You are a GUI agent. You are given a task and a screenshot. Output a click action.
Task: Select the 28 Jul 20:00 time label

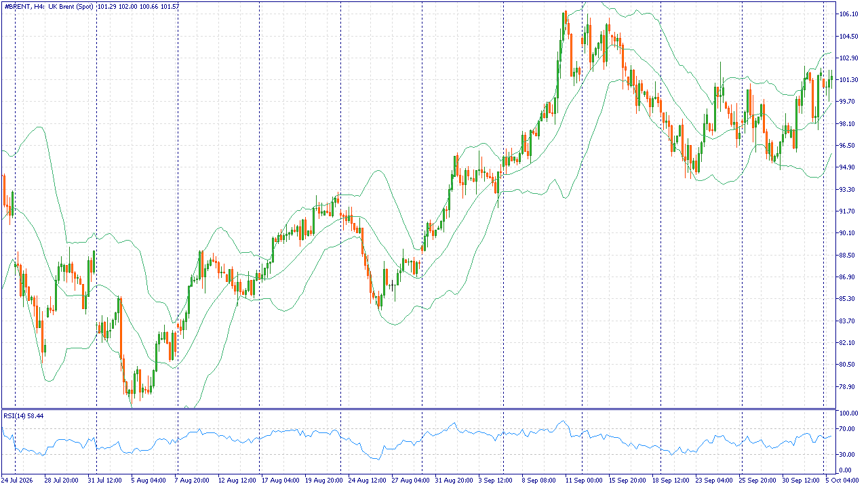pyautogui.click(x=62, y=481)
